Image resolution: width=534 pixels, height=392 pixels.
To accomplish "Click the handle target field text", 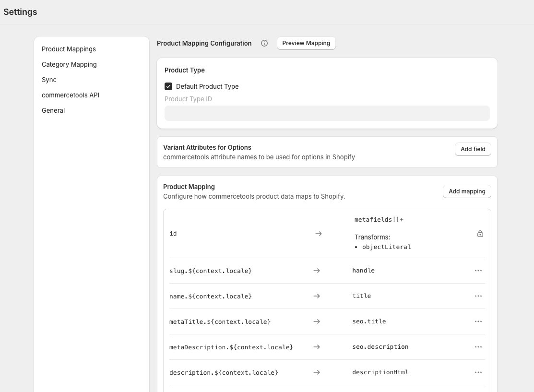I will point(363,271).
